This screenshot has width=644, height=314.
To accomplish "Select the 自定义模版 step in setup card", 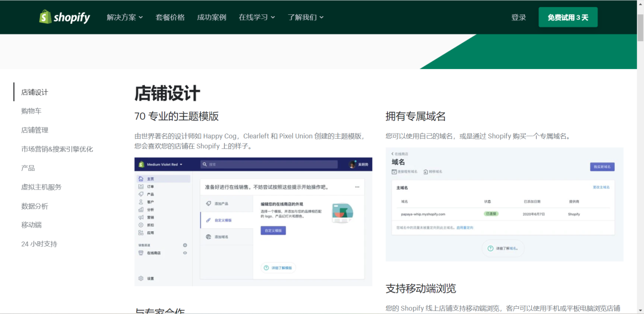I will click(x=227, y=220).
